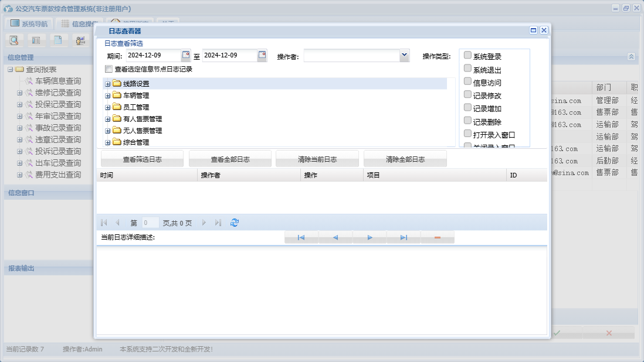Click the 查看全部日志 button
The image size is (644, 362).
point(230,159)
